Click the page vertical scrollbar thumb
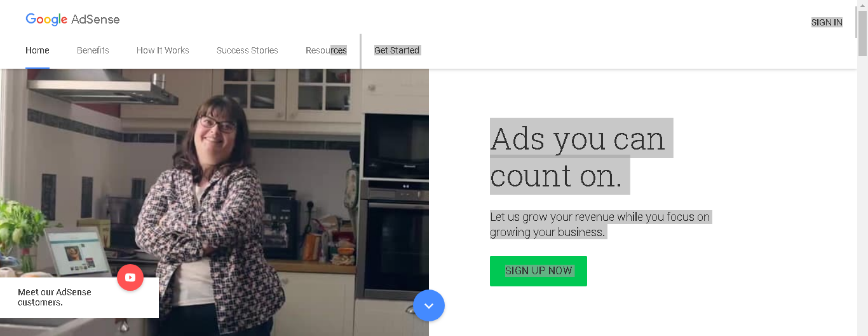 tap(862, 31)
